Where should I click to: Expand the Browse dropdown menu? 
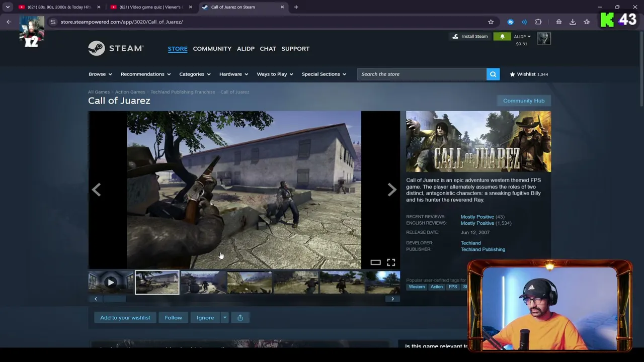[100, 74]
